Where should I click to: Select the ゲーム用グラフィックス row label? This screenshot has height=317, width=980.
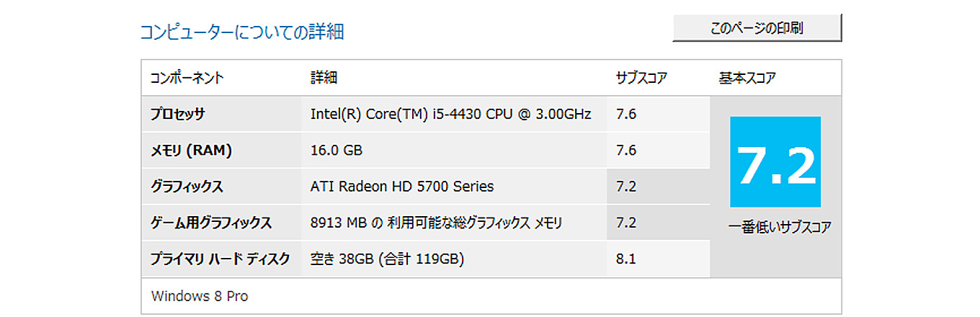tap(211, 223)
